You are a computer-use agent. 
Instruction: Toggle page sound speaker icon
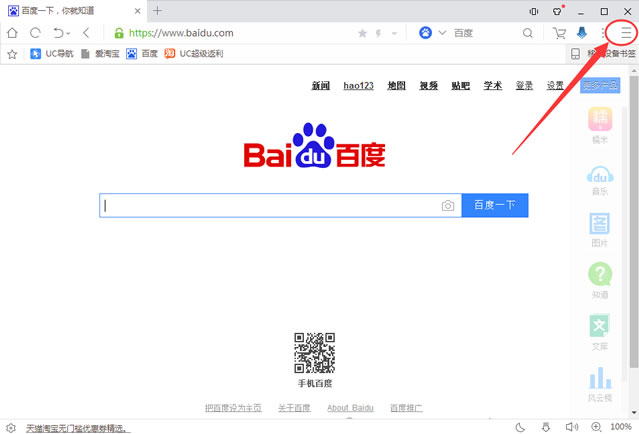(572, 427)
